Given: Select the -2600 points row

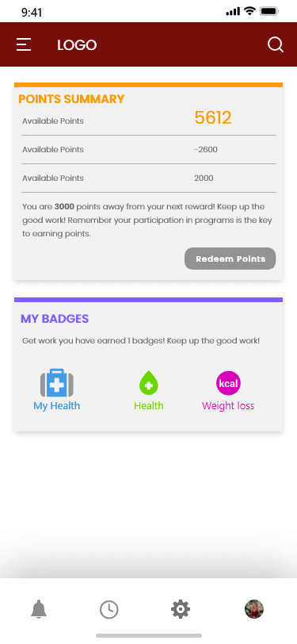Looking at the screenshot, I should [x=149, y=149].
